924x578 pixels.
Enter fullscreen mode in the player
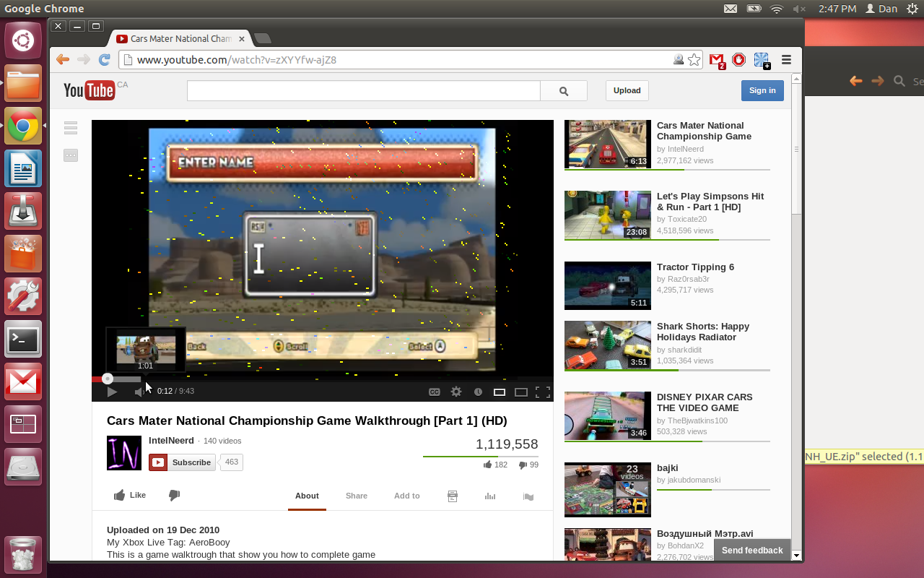543,392
